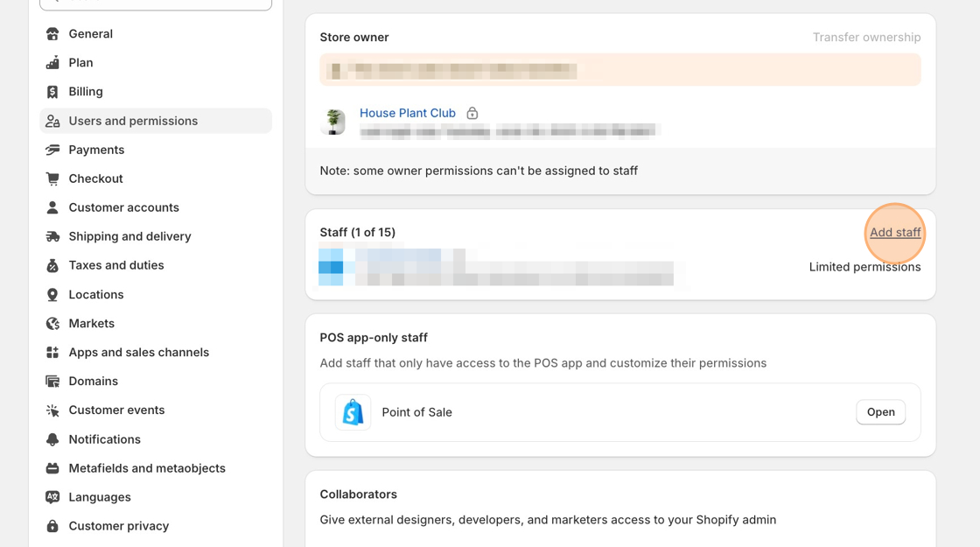This screenshot has height=547, width=980.
Task: Click the Markets globe icon
Action: [52, 324]
